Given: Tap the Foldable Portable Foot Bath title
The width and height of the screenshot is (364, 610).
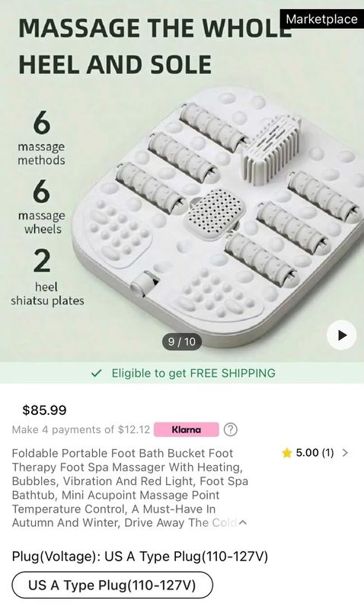Looking at the screenshot, I should click(x=130, y=488).
